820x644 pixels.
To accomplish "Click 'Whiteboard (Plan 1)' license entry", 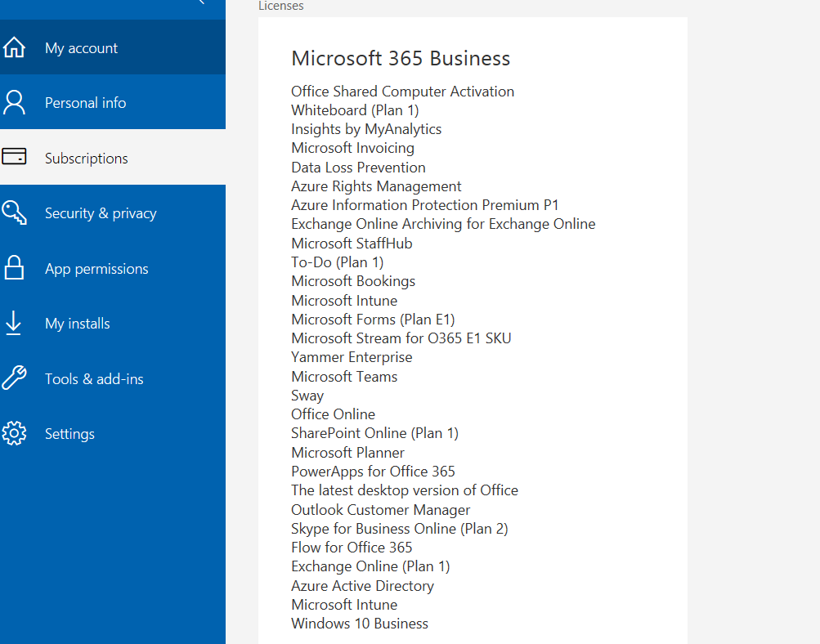I will click(x=355, y=110).
